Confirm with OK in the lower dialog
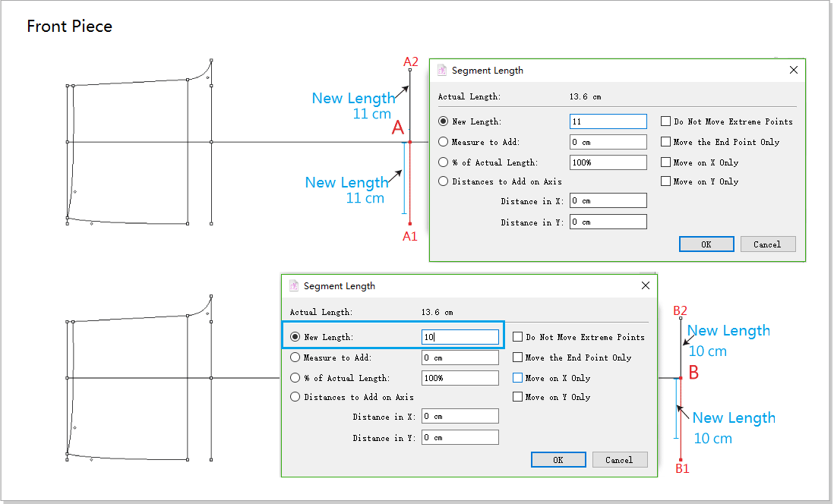The height and width of the screenshot is (504, 834). pos(558,460)
